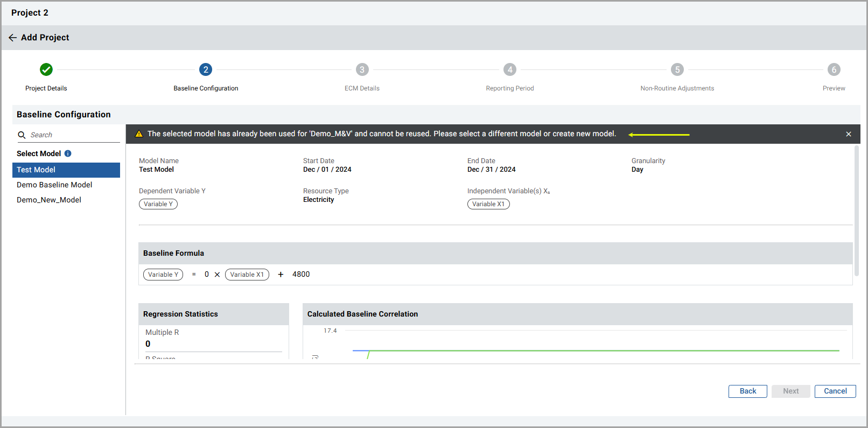Click the Variable X1 chip in Baseline Formula
The width and height of the screenshot is (868, 428).
click(x=247, y=275)
